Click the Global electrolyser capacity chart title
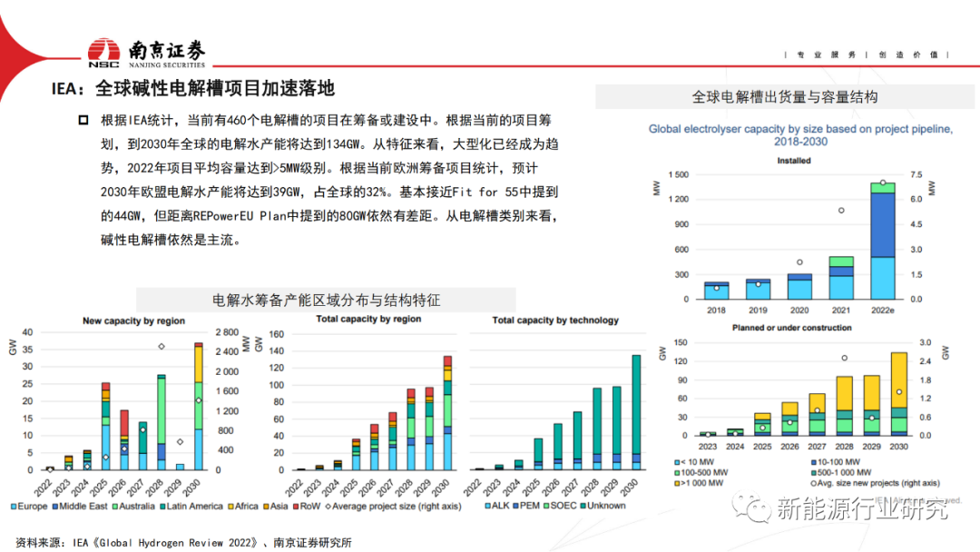This screenshot has width=980, height=552. [x=800, y=135]
